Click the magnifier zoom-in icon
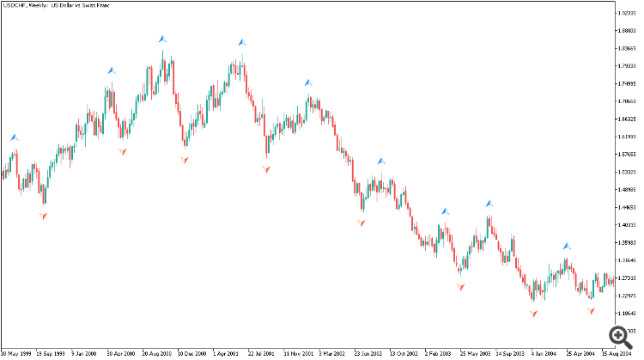644x360 pixels. (x=621, y=337)
